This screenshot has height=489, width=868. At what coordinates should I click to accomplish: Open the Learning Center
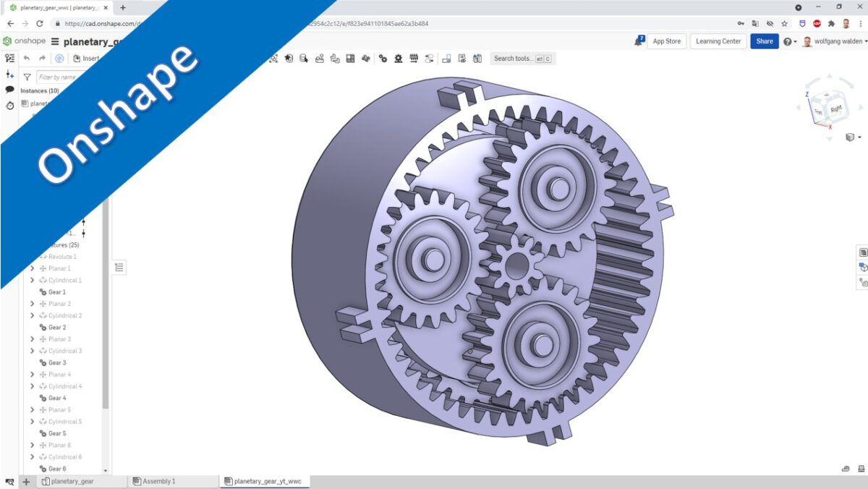click(718, 41)
